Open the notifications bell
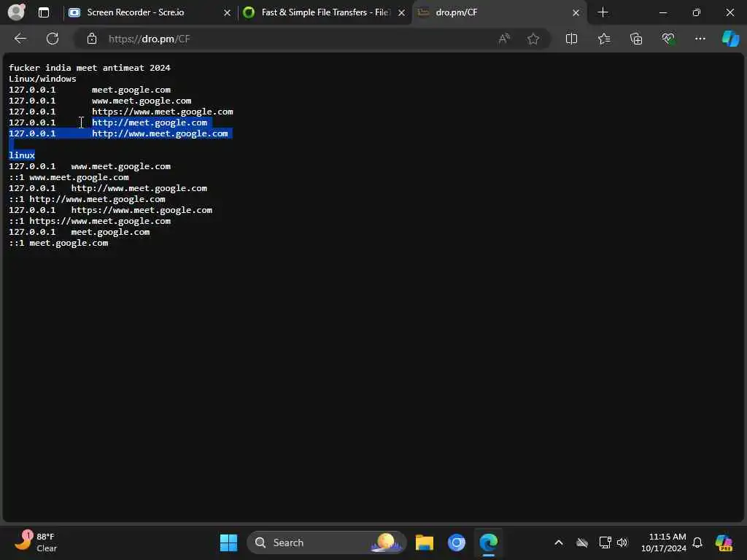Image resolution: width=747 pixels, height=560 pixels. [x=697, y=542]
